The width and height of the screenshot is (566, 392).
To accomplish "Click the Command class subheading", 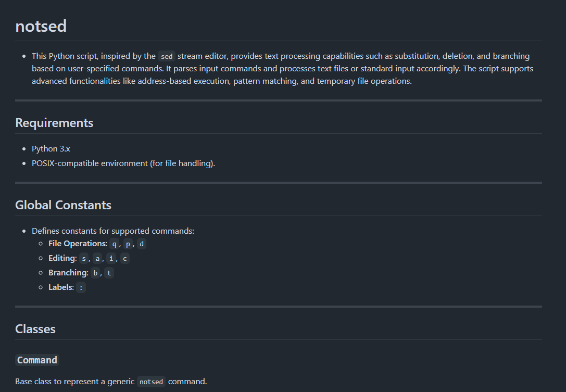I will [x=37, y=360].
